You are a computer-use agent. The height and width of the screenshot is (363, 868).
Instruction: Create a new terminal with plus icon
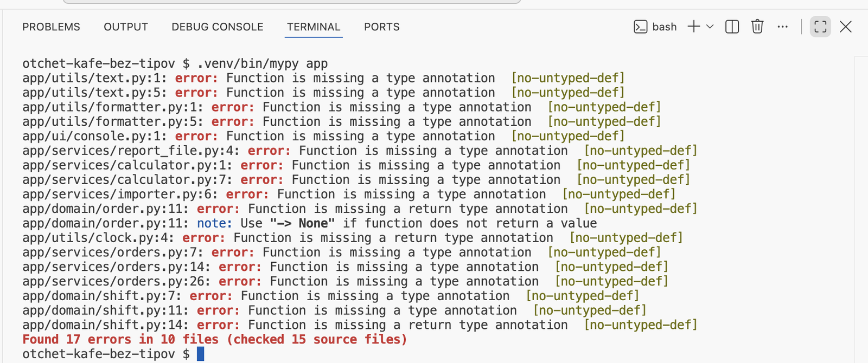[694, 27]
